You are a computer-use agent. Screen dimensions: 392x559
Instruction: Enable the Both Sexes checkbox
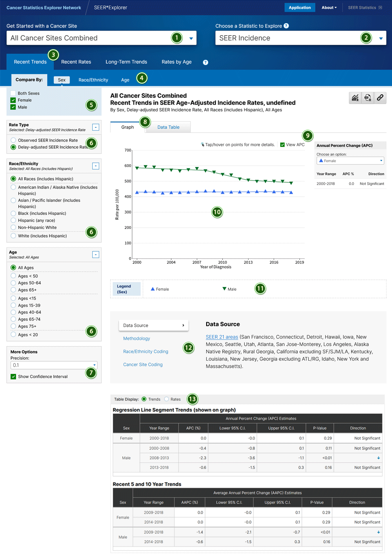coord(13,93)
